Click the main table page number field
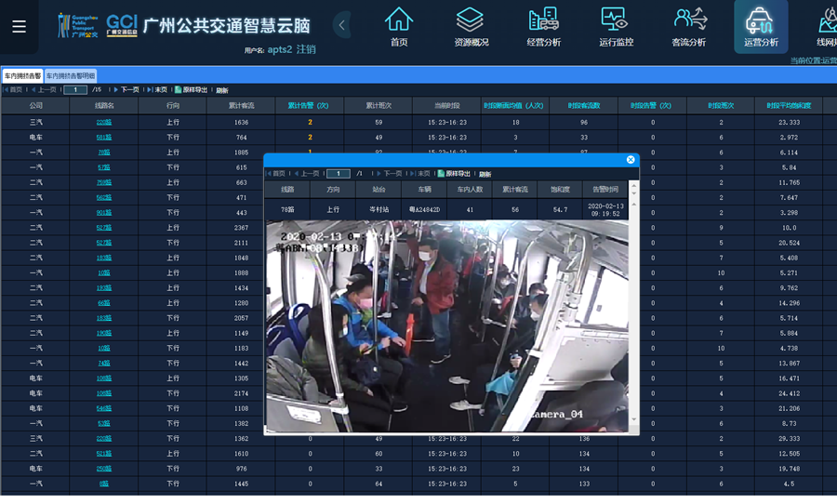The image size is (837, 504). coord(75,90)
